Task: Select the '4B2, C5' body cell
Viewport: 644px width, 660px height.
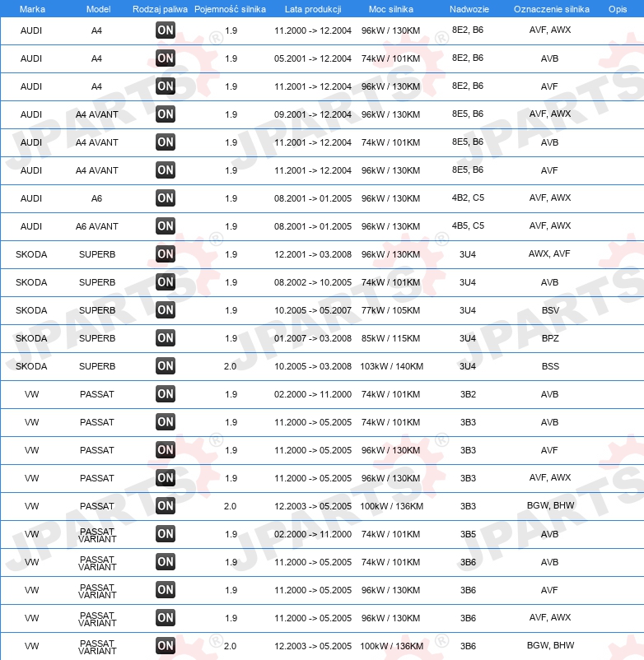Action: click(468, 198)
